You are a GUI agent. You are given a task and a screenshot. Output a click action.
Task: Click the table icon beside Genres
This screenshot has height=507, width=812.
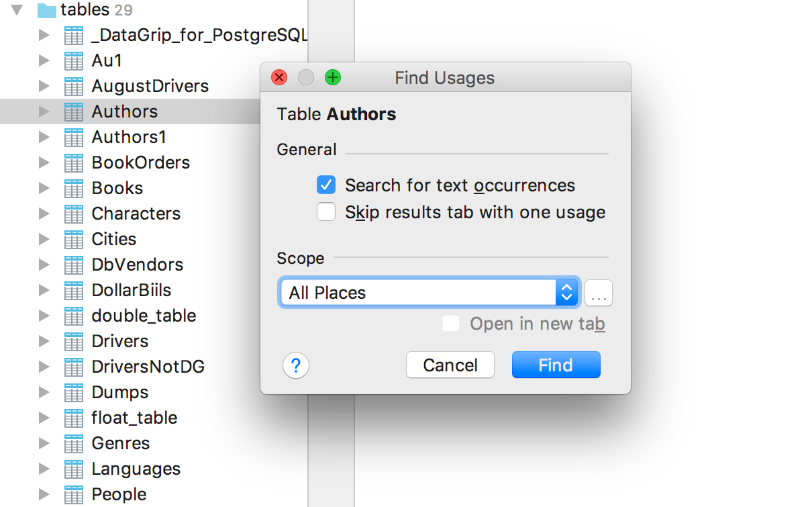(73, 444)
